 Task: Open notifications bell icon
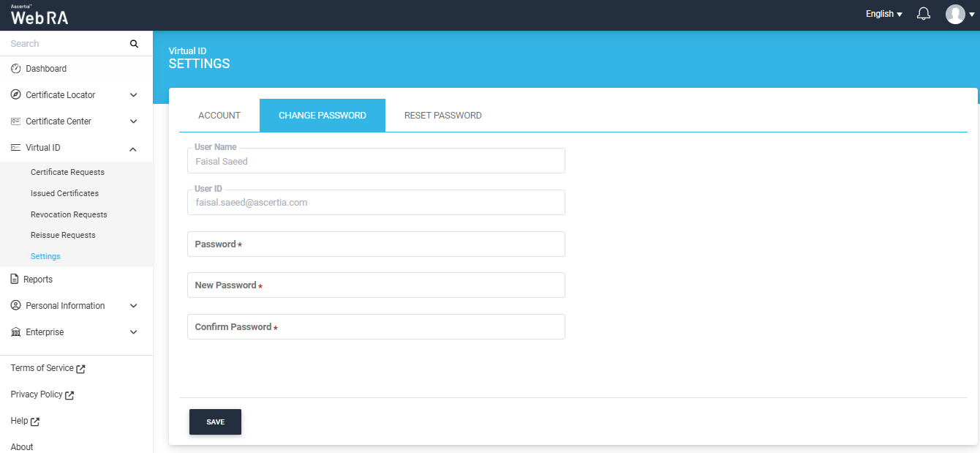[924, 14]
